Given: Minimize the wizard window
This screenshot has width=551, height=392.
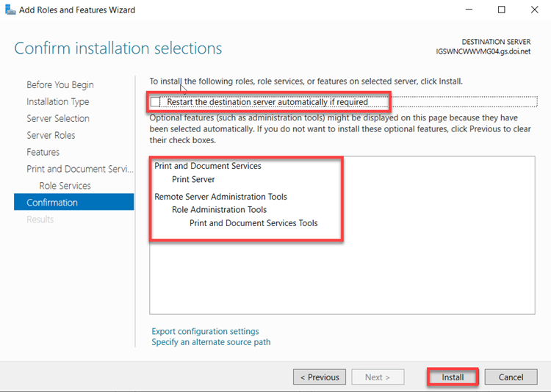Looking at the screenshot, I should (x=468, y=10).
